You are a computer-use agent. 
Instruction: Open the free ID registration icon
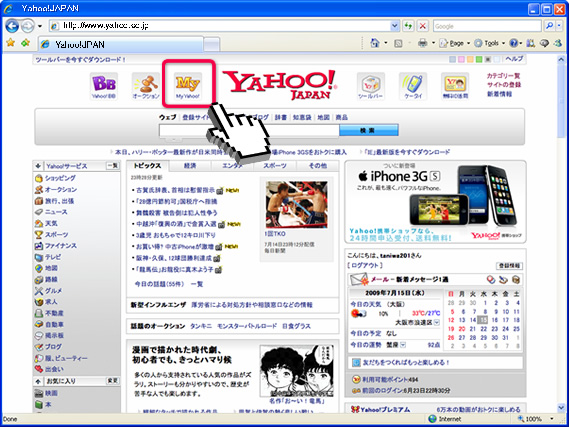455,86
